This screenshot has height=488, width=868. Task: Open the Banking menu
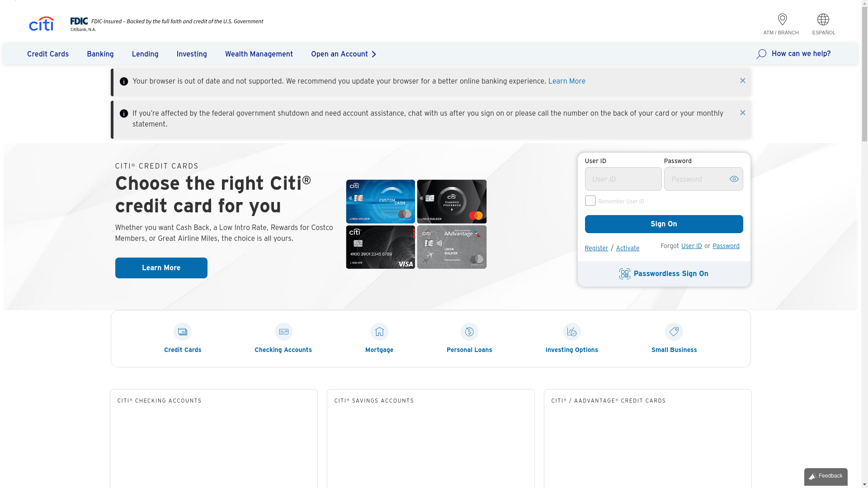pos(100,54)
